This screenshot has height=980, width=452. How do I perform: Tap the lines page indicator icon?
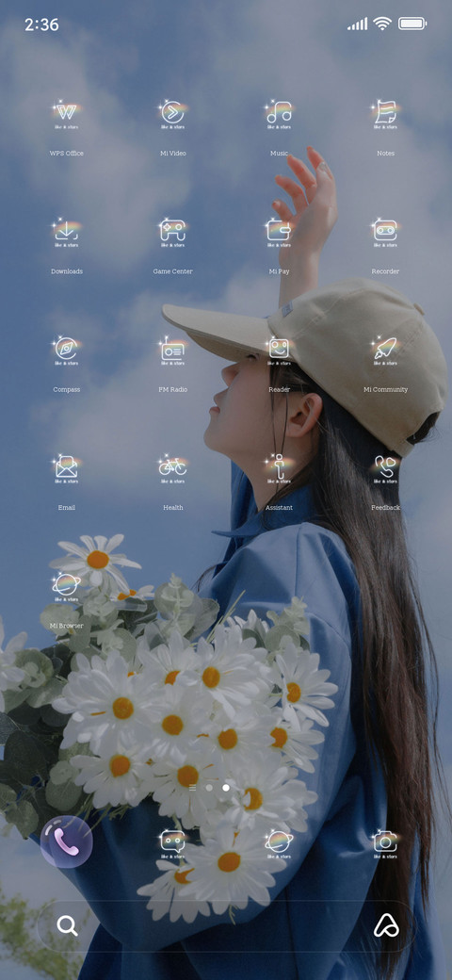[x=192, y=788]
